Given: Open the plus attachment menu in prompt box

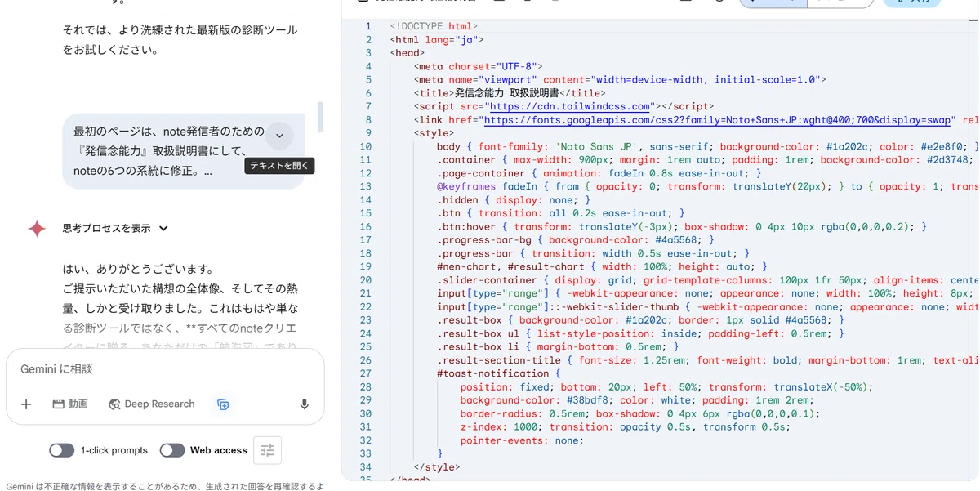Looking at the screenshot, I should pos(26,404).
